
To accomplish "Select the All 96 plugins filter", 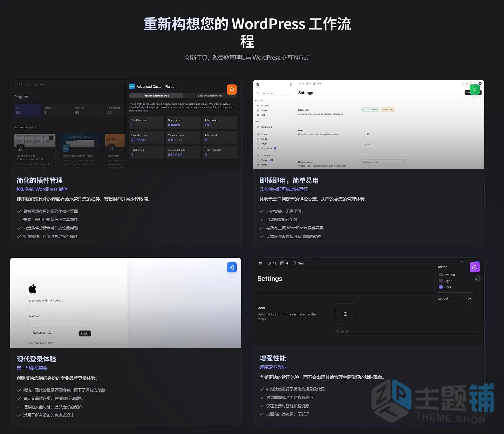I will (28, 110).
